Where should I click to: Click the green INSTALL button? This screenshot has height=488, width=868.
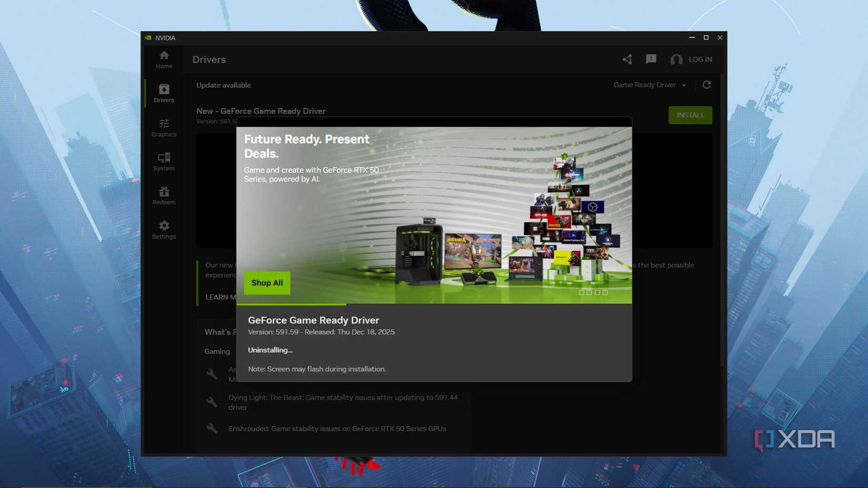(x=690, y=115)
